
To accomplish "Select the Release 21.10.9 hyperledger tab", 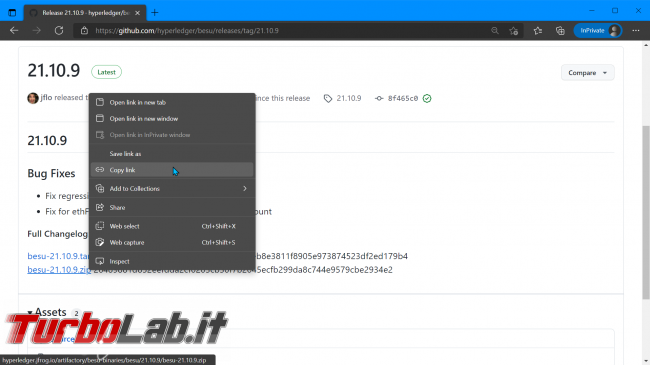I will point(85,13).
